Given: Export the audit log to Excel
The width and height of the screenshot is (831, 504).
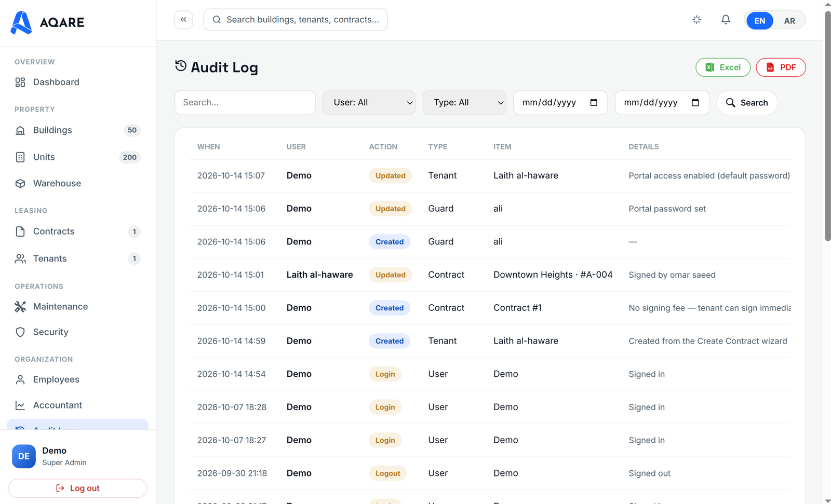Looking at the screenshot, I should pyautogui.click(x=723, y=67).
